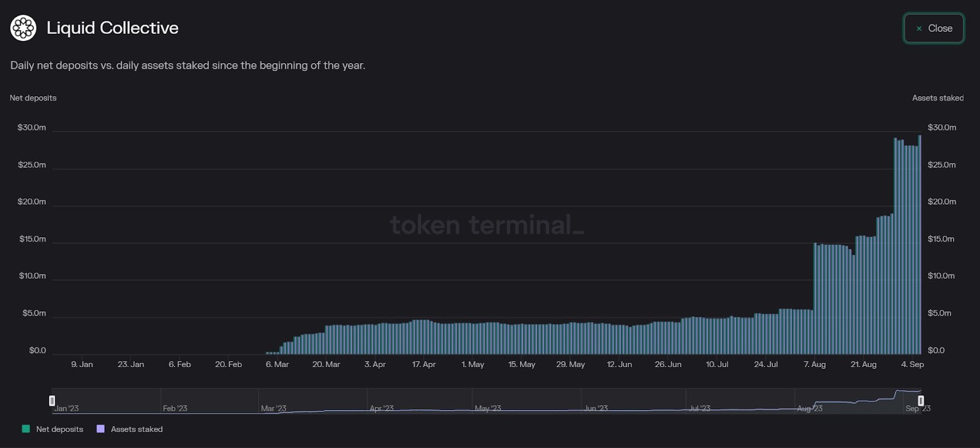The height and width of the screenshot is (448, 980).
Task: Click the Jun '23 navigator marker
Action: point(595,408)
